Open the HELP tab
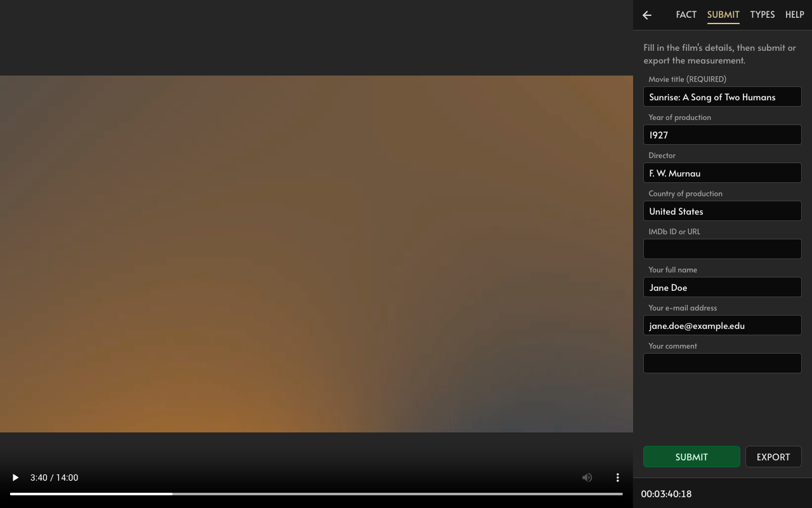Image resolution: width=812 pixels, height=508 pixels. point(794,15)
